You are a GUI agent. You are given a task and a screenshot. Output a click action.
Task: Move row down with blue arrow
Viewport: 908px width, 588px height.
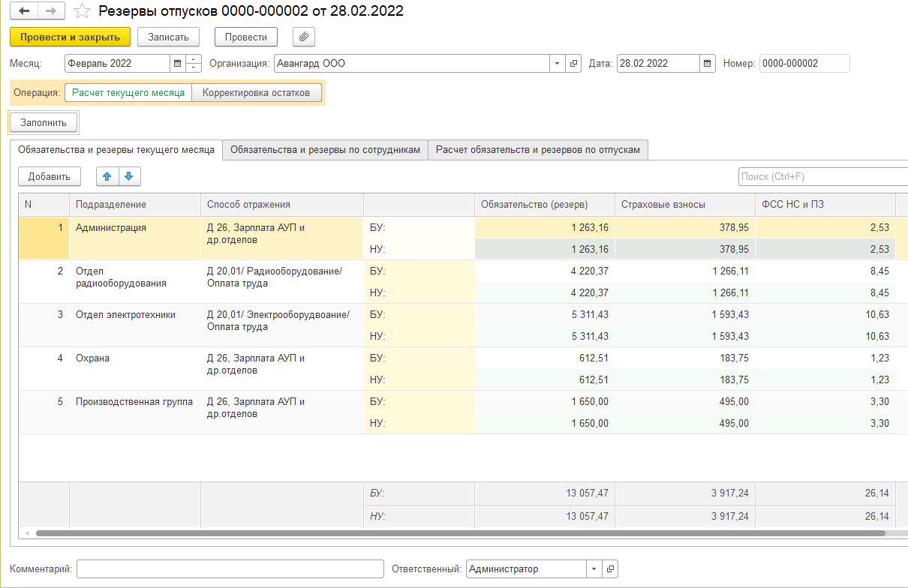click(x=128, y=176)
